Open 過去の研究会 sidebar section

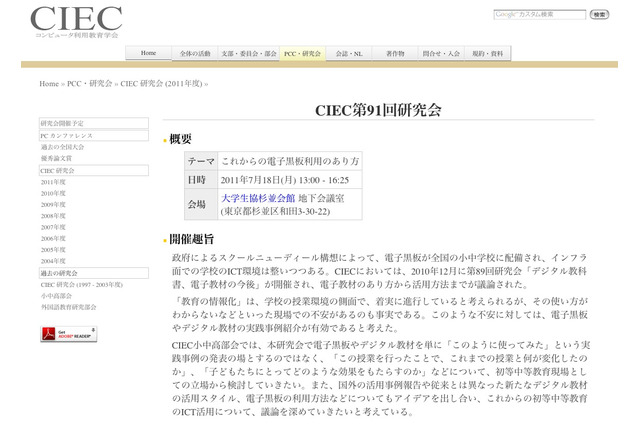(94, 273)
